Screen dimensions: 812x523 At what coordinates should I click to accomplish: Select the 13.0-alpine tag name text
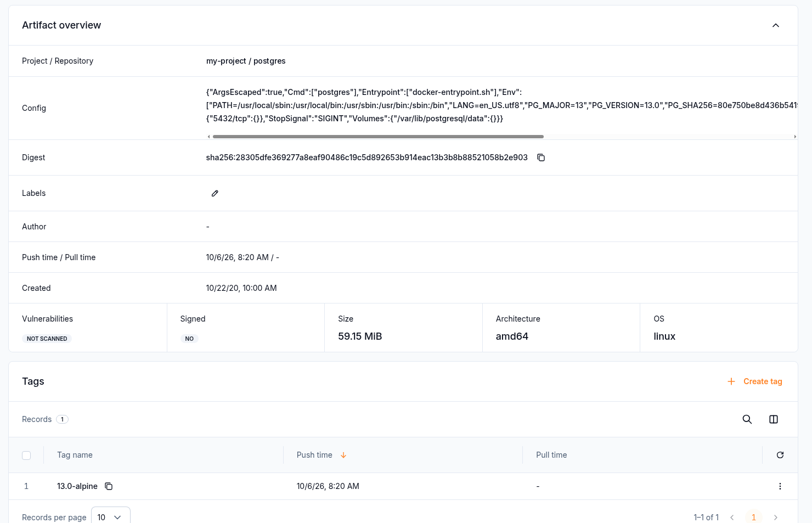(x=77, y=486)
